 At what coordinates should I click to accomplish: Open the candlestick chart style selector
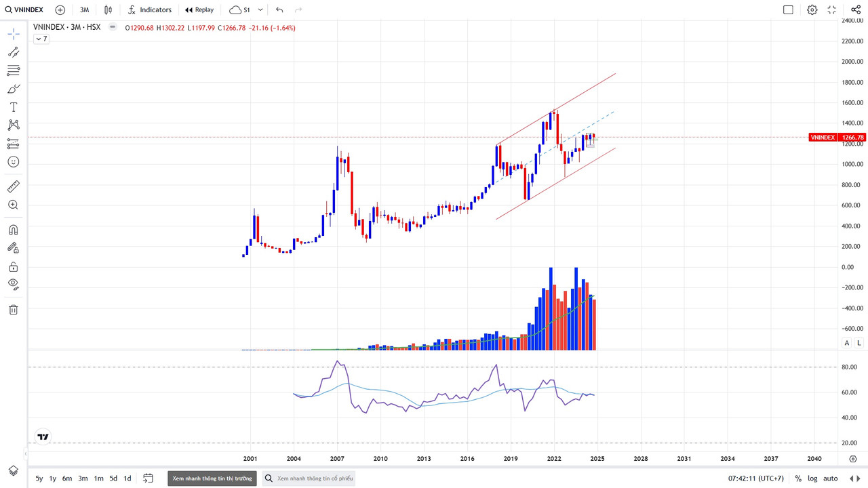point(108,9)
